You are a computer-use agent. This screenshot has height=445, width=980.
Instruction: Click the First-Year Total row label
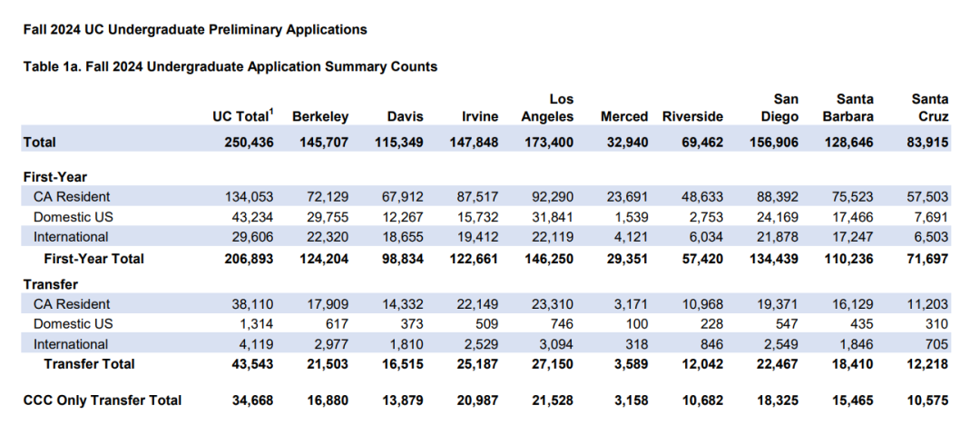(x=93, y=259)
